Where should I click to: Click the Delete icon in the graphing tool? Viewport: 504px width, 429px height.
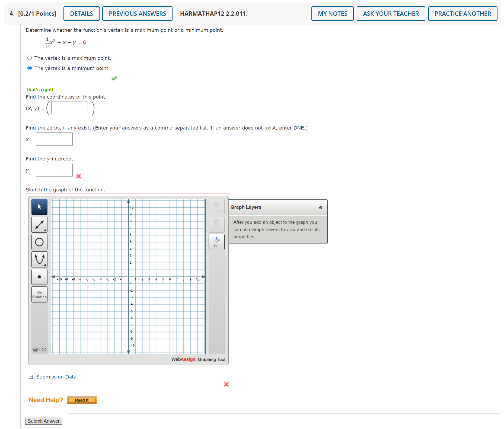click(x=216, y=224)
